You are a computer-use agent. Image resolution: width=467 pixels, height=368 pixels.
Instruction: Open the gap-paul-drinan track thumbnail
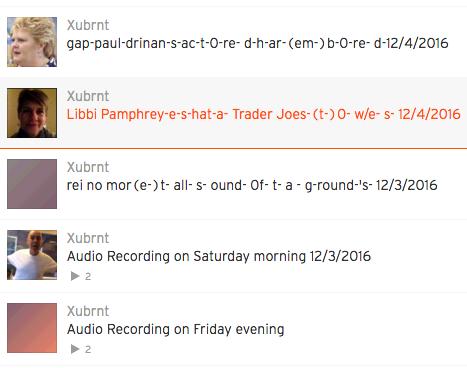32,42
